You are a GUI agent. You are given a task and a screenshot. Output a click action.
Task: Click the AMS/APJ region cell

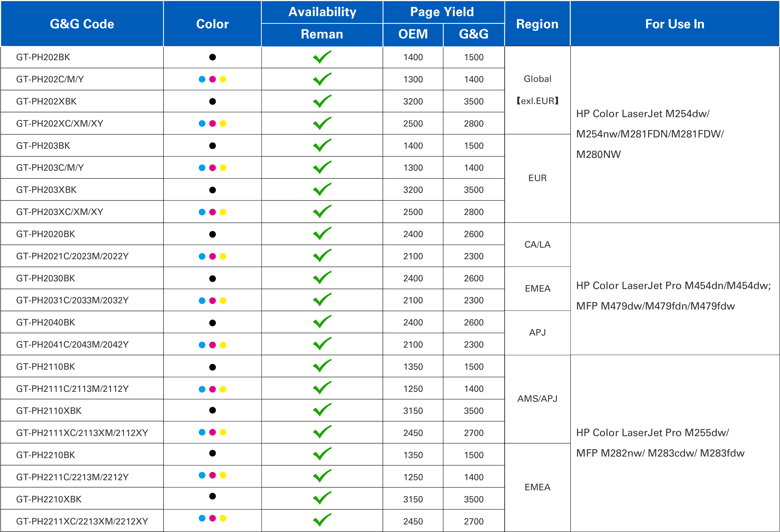537,398
